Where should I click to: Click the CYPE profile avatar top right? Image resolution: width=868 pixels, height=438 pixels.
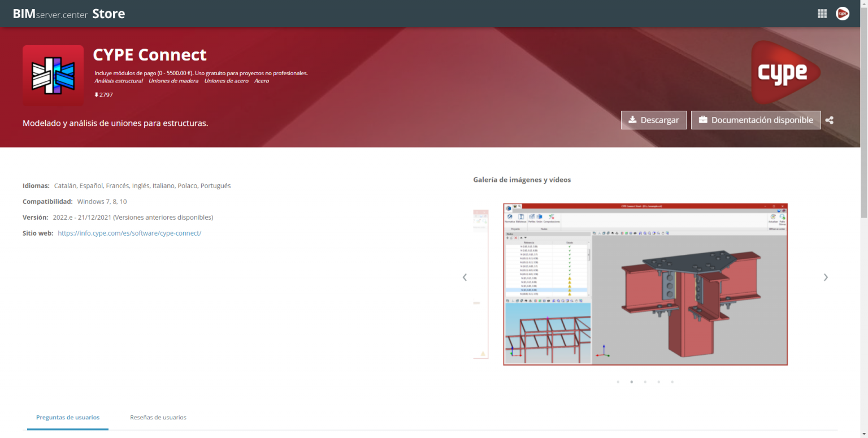click(x=843, y=13)
